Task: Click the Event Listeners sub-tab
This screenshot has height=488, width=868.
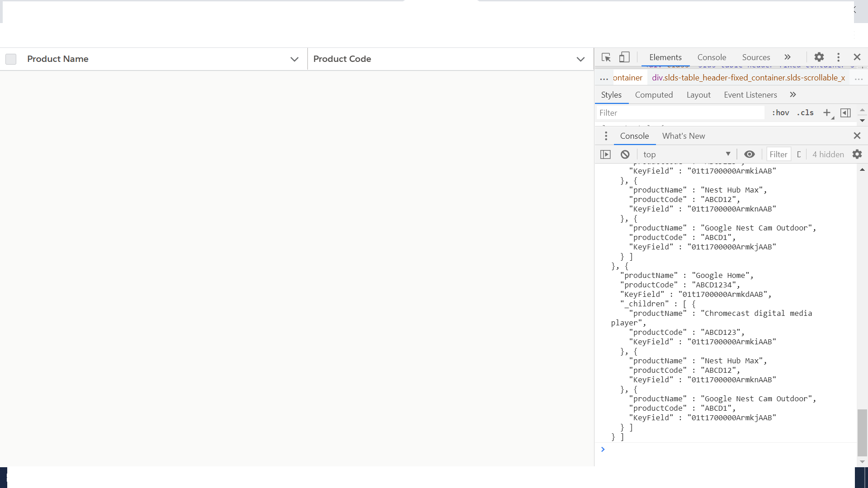Action: pyautogui.click(x=750, y=95)
